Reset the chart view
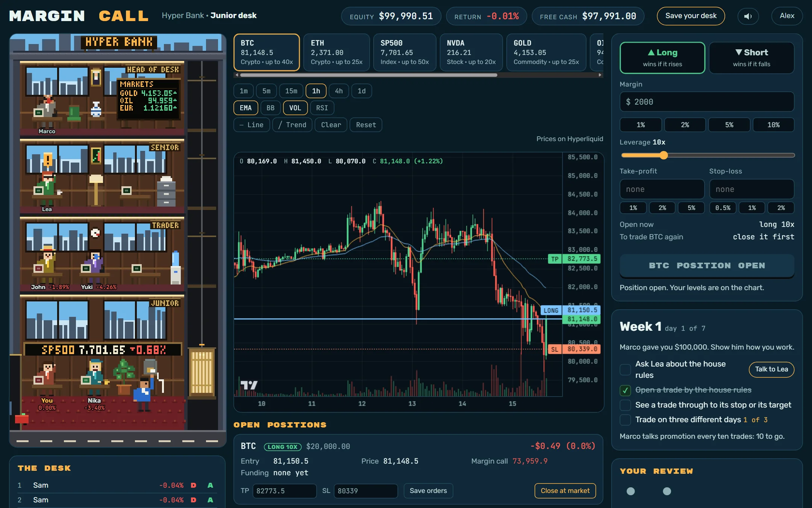The height and width of the screenshot is (508, 812). pos(366,125)
